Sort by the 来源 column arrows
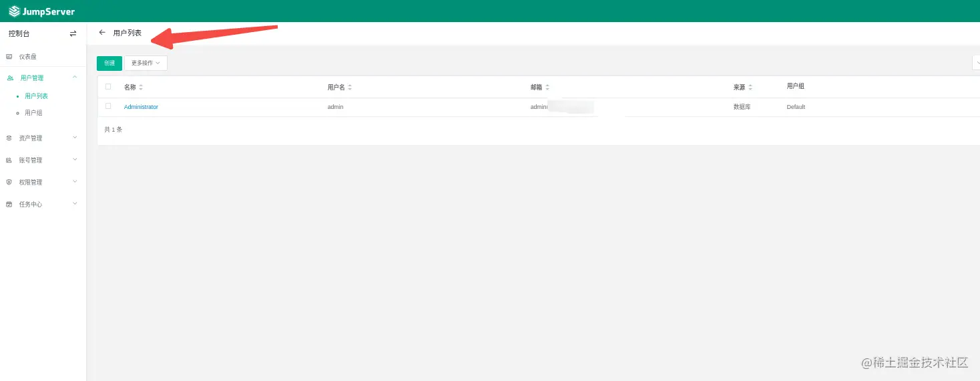This screenshot has height=381, width=980. pos(750,88)
